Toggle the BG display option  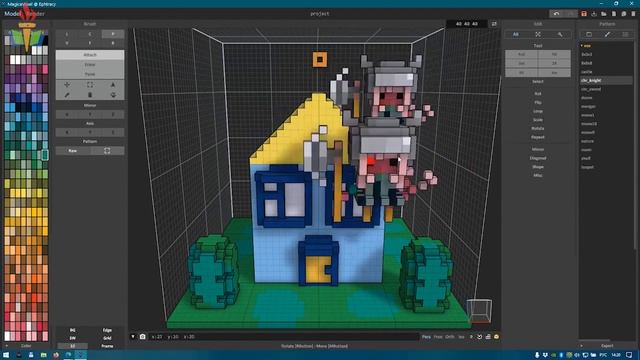(x=73, y=330)
